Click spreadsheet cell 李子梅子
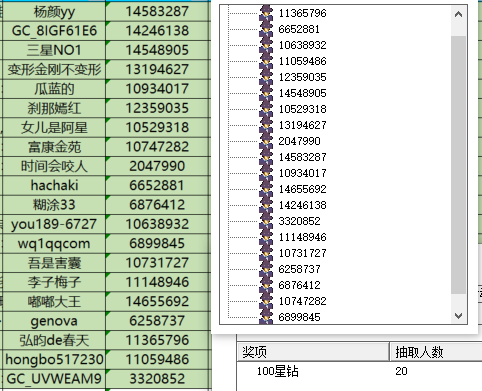The height and width of the screenshot is (391, 482). (x=54, y=282)
